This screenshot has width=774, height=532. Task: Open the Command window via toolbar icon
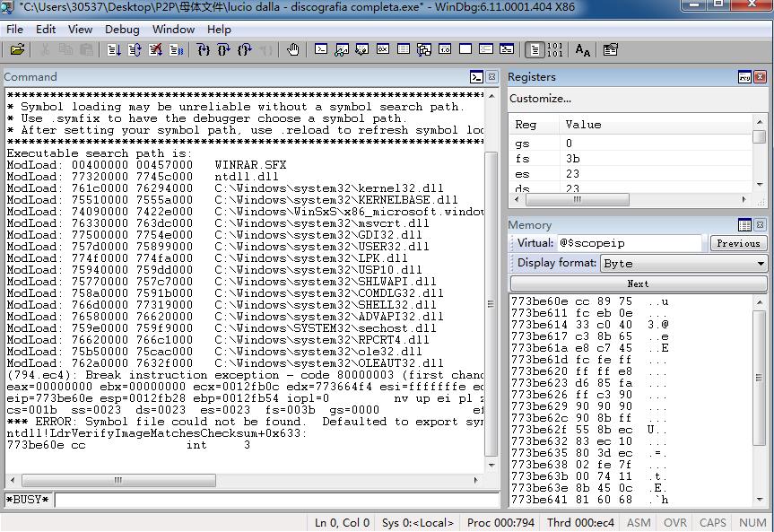point(321,50)
